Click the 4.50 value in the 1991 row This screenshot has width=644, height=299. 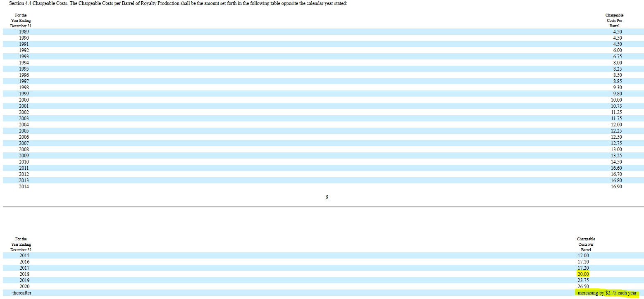(618, 44)
